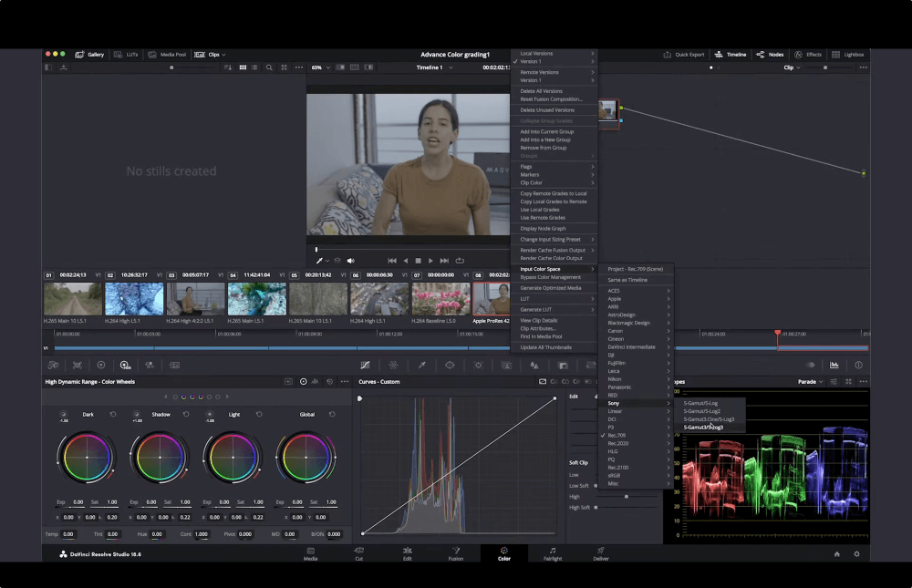Toggle loop playback in viewer
The height and width of the screenshot is (588, 912).
click(x=460, y=261)
